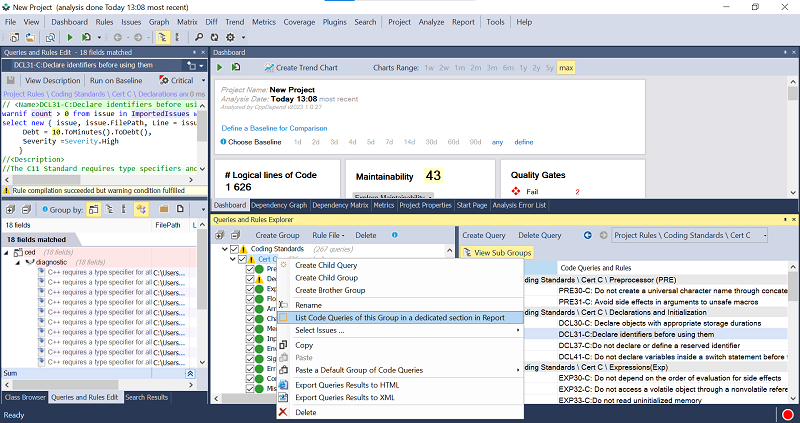Click the green play icon in Dashboard panel

(220, 67)
